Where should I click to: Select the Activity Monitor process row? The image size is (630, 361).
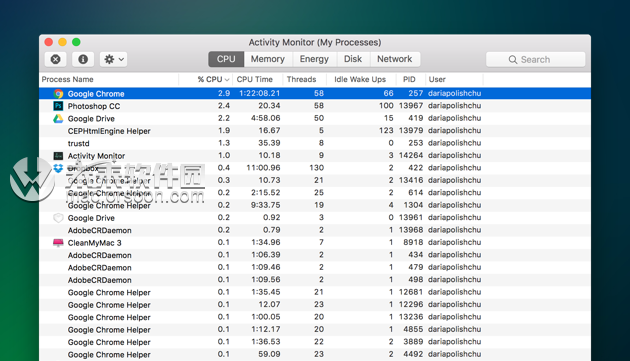315,156
